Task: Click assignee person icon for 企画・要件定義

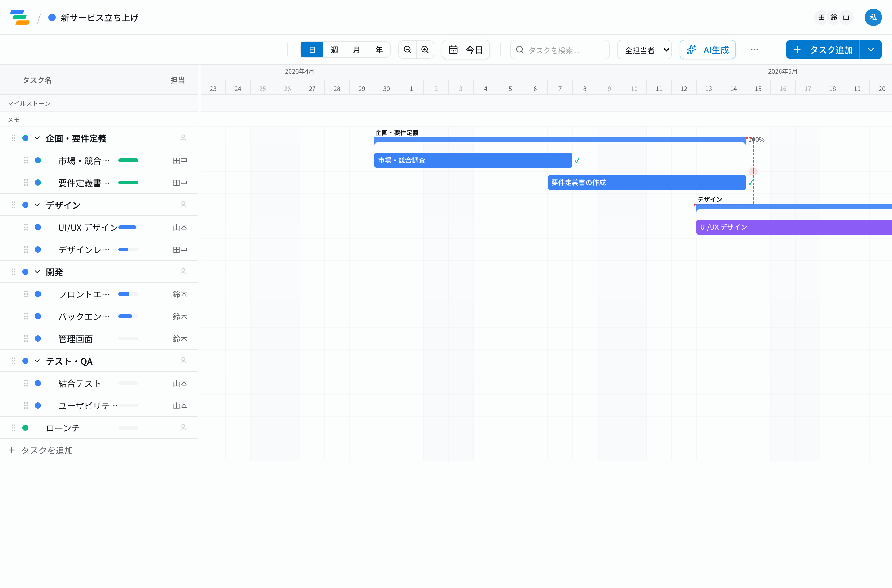Action: 183,138
